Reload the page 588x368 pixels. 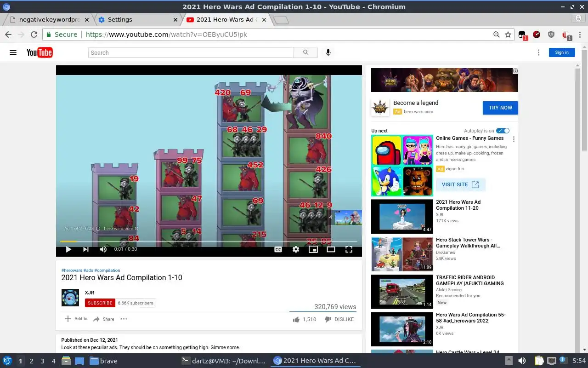[x=34, y=34]
